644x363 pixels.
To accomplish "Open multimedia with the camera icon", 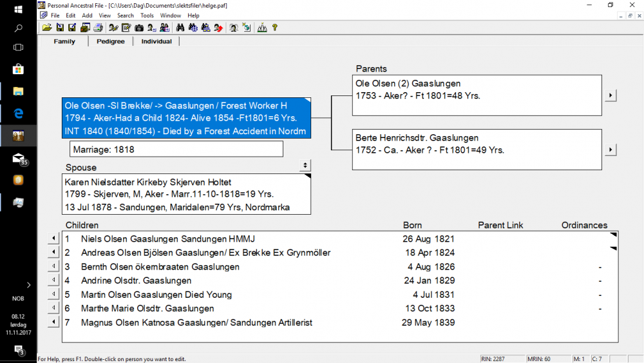I will point(139,28).
